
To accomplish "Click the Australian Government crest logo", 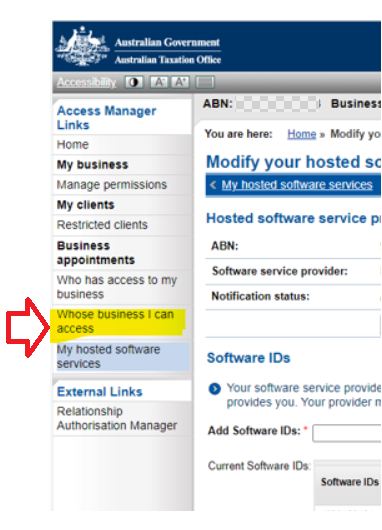I will [82, 46].
